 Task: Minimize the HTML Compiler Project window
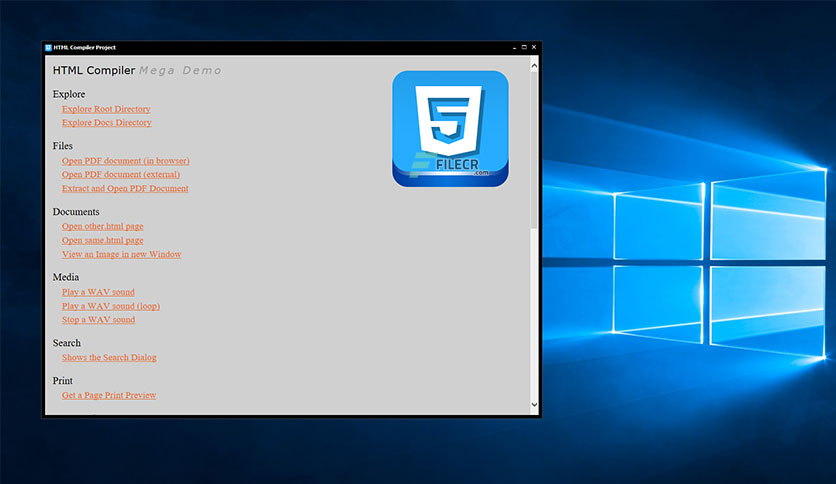coord(515,47)
